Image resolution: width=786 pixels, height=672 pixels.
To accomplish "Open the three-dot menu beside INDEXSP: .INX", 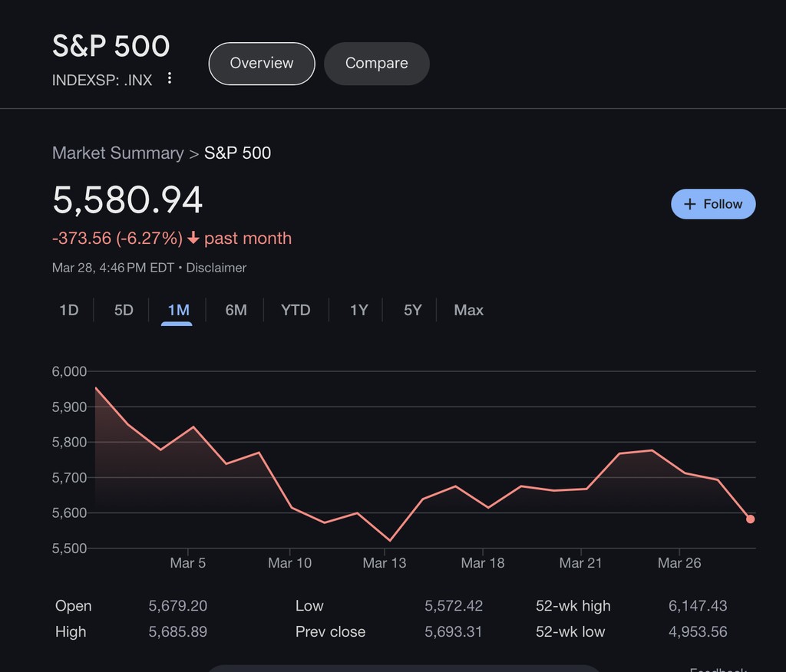I will pos(170,79).
